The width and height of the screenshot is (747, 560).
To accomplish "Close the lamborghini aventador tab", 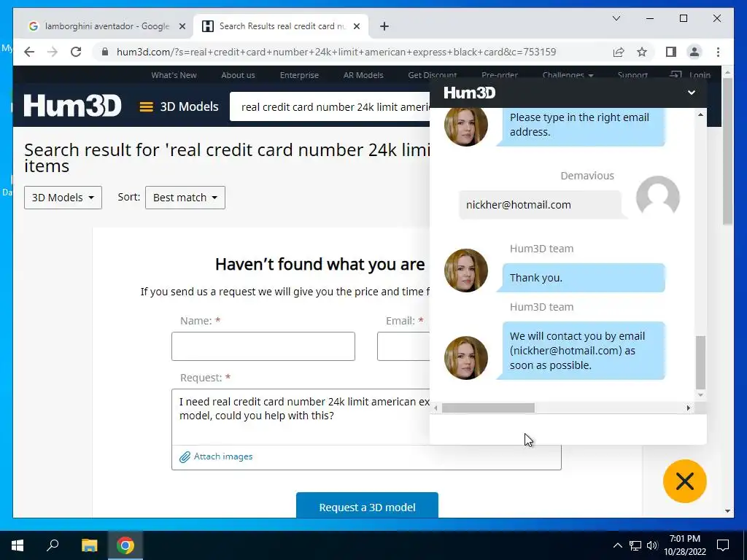I will [x=182, y=26].
